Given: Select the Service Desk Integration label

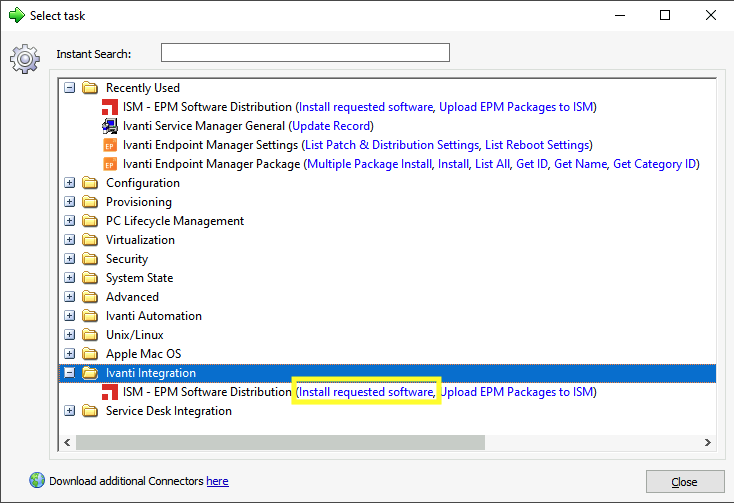Looking at the screenshot, I should pos(169,411).
